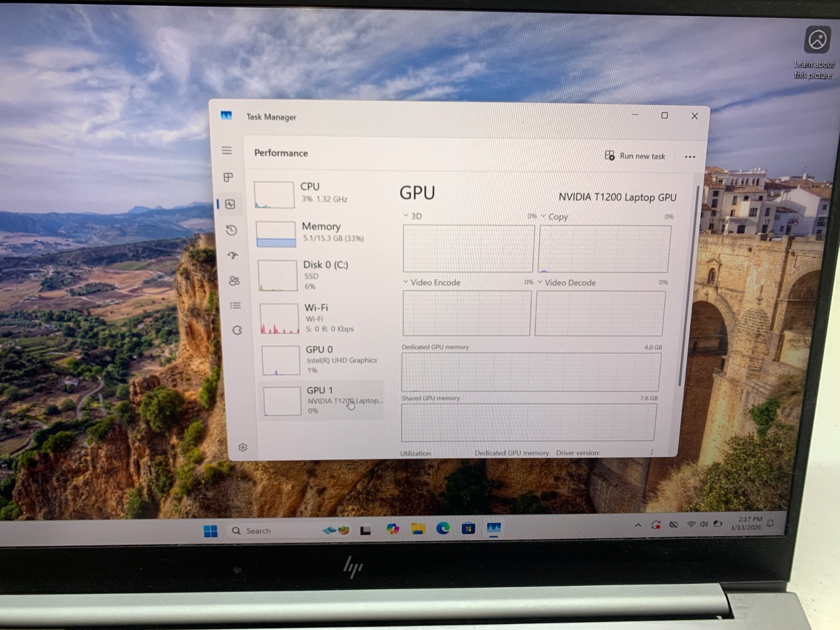Open File Explorer from the taskbar
Screen dimensions: 840x630
point(418,529)
